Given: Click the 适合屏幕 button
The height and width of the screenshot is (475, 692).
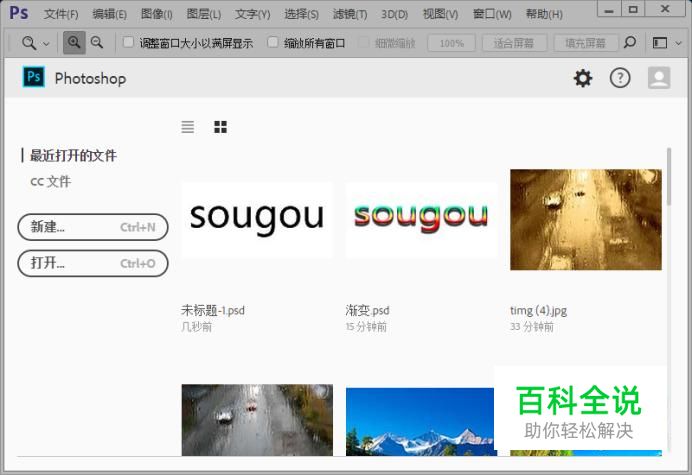Looking at the screenshot, I should point(514,43).
